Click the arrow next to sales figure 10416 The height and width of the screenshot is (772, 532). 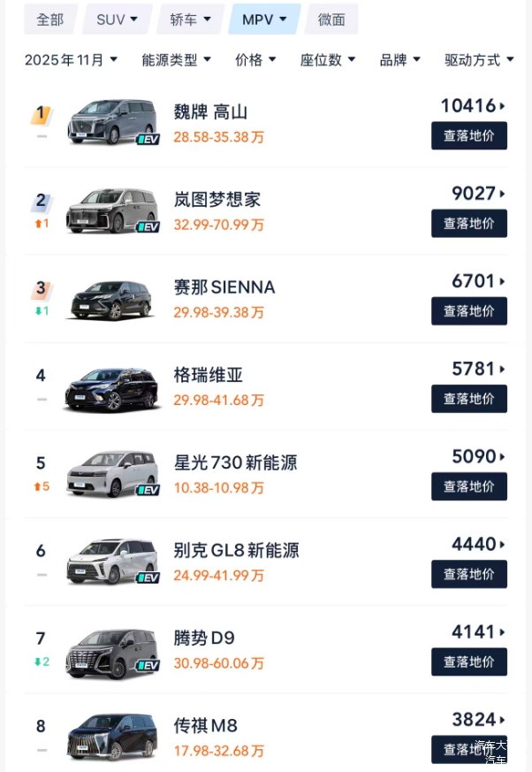click(x=503, y=106)
